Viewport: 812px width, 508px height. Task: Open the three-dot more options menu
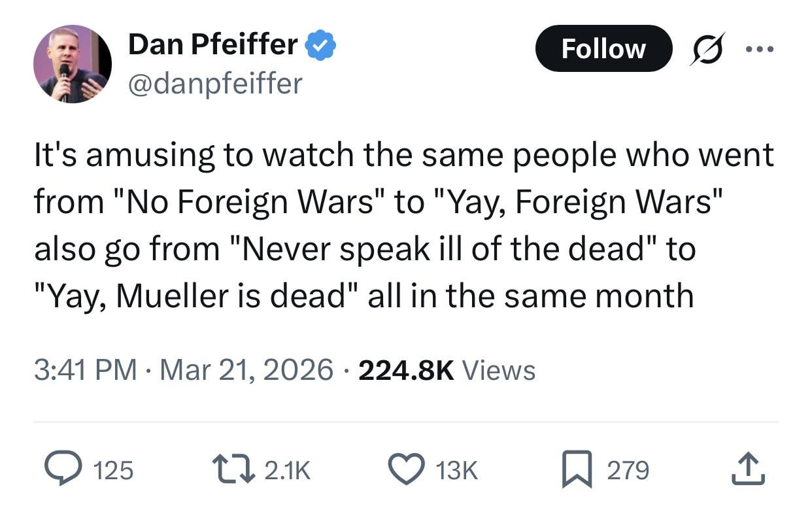(760, 49)
